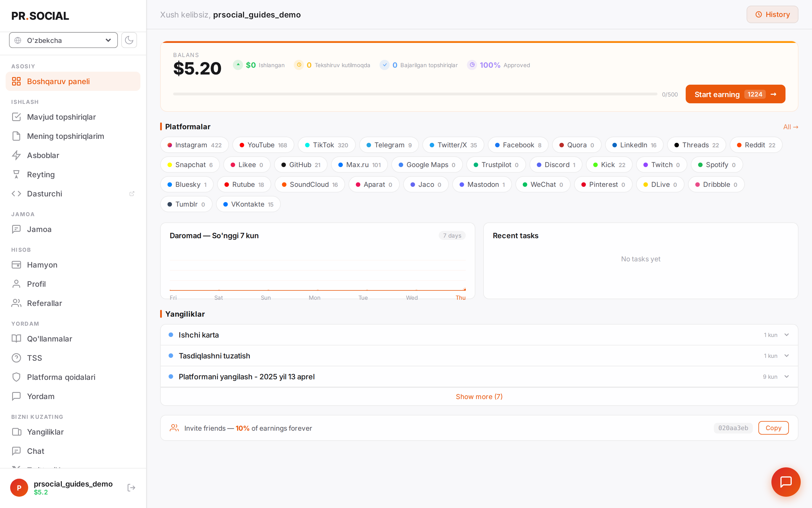Open Dasturchi external link icon
This screenshot has height=508, width=812.
coord(132,194)
